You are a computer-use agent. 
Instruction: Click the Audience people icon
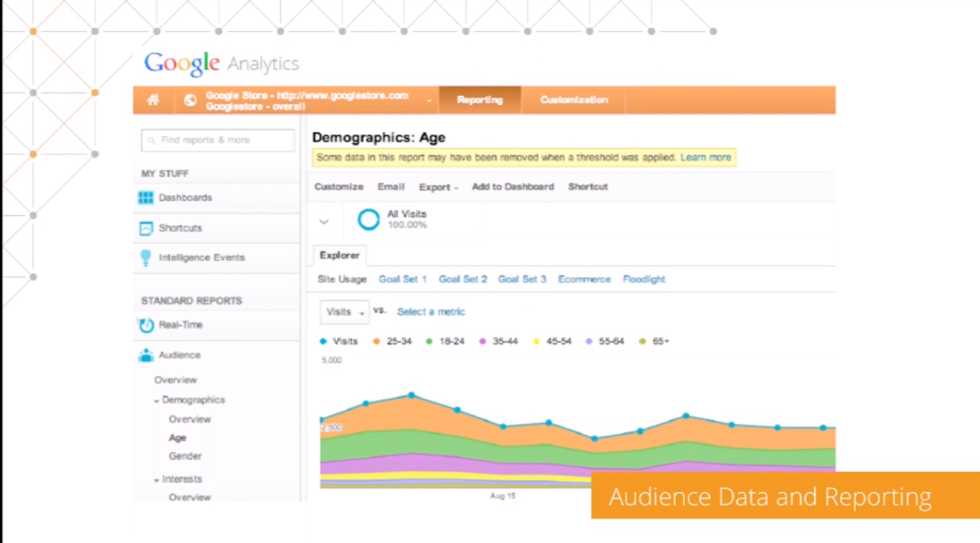pyautogui.click(x=146, y=356)
